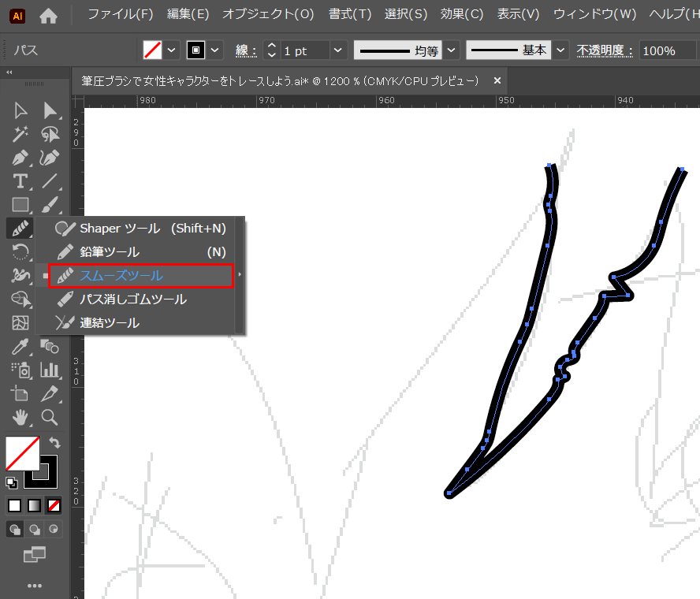Open Edit Toolbar three dots
This screenshot has height=599, width=700.
35,586
